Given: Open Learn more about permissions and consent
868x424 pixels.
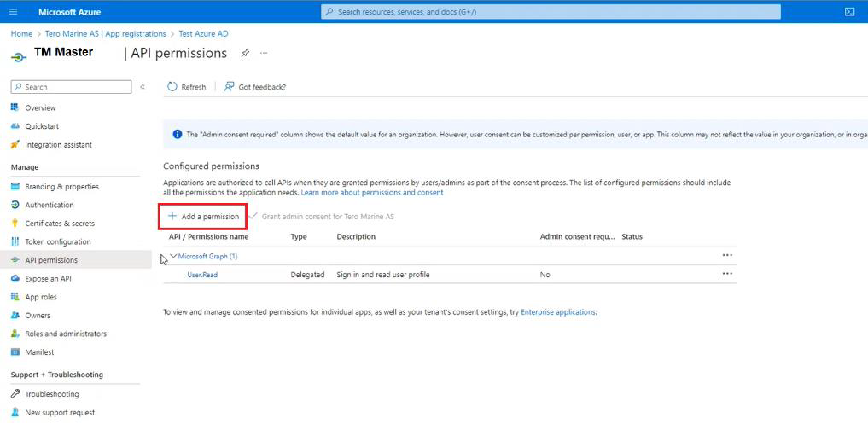Looking at the screenshot, I should click(x=372, y=193).
